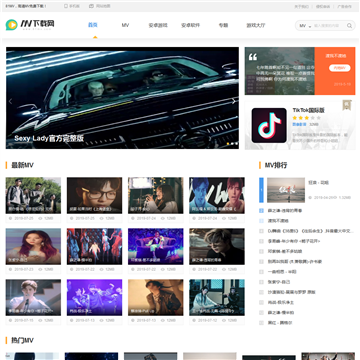
Task: Open thumbnail of men standing under trees
Action: click(33, 195)
